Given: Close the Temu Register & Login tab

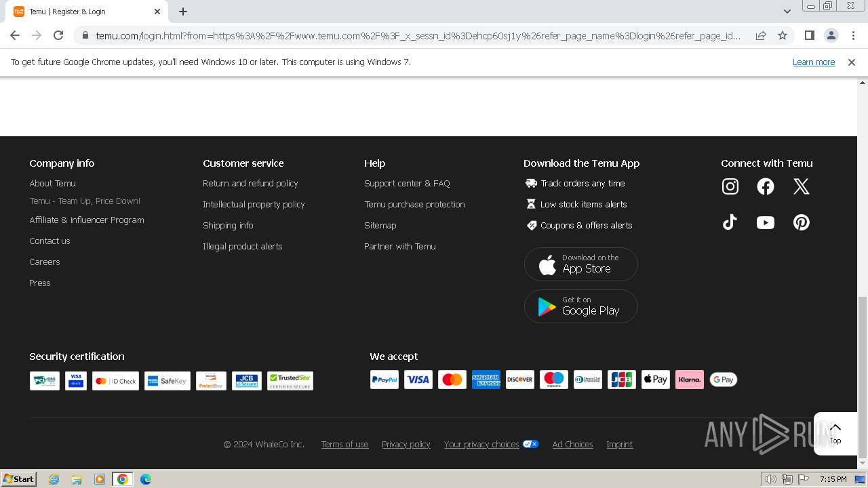Looking at the screenshot, I should pyautogui.click(x=157, y=12).
